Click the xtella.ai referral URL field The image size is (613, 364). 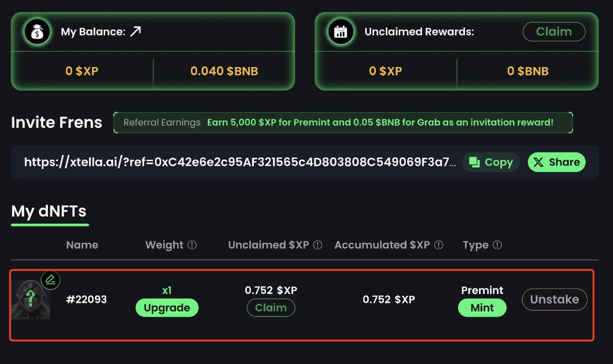point(240,162)
